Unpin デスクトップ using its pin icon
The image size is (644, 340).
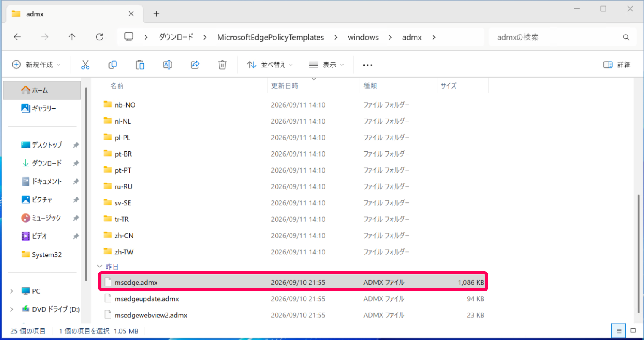click(x=76, y=145)
